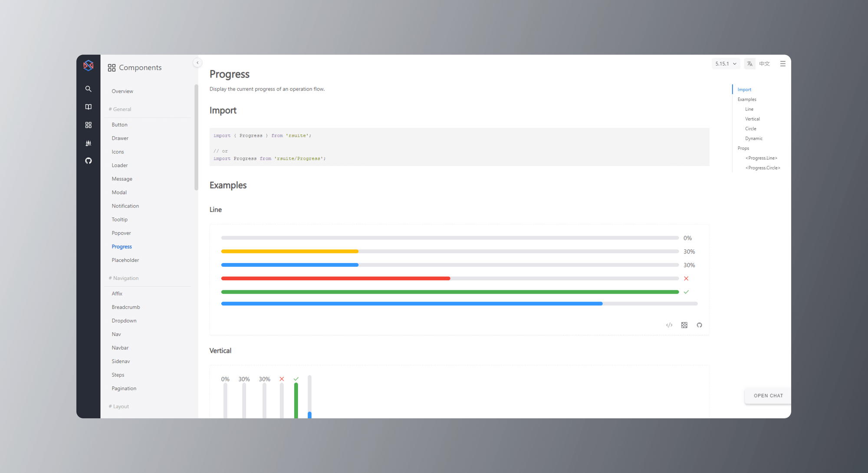Viewport: 868px width, 473px height.
Task: Navigate to Circle examples section
Action: coord(750,129)
